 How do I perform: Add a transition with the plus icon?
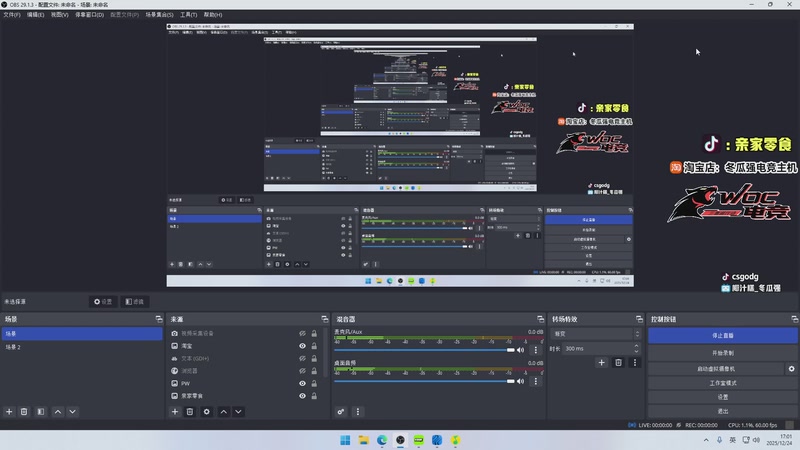pyautogui.click(x=602, y=363)
